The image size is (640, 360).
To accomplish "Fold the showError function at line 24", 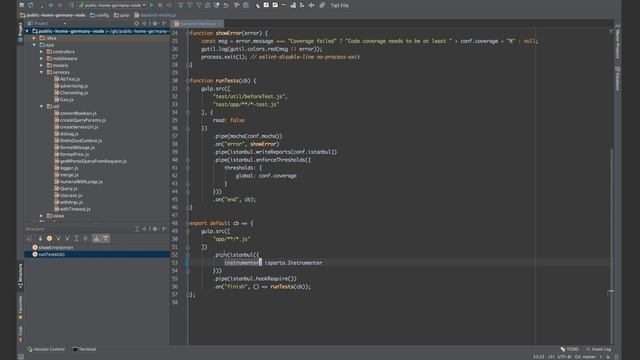I will (188, 33).
